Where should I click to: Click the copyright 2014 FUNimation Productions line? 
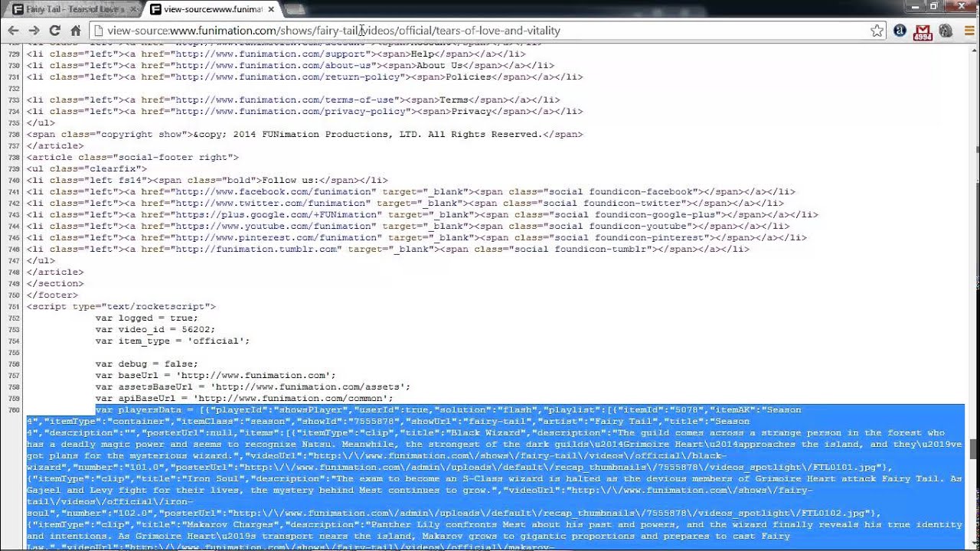click(305, 135)
